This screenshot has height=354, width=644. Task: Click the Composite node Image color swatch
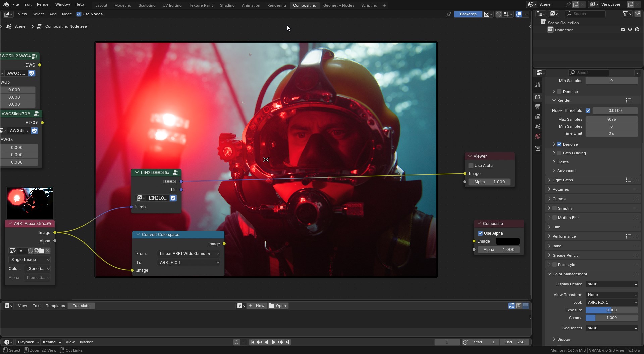click(x=507, y=241)
